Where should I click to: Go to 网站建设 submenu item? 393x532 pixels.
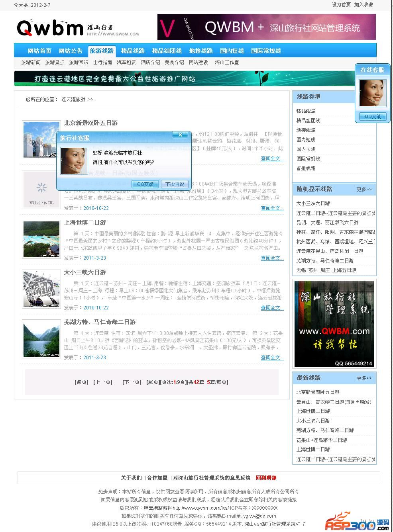(198, 63)
